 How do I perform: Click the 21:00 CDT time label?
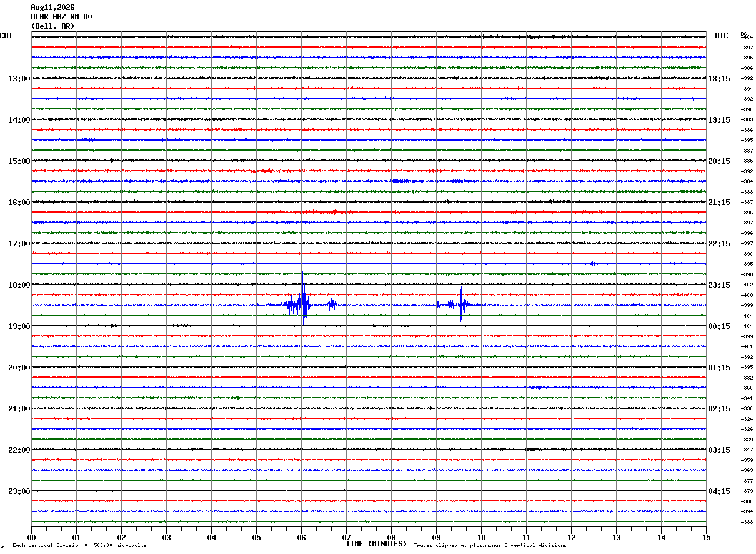click(x=19, y=409)
